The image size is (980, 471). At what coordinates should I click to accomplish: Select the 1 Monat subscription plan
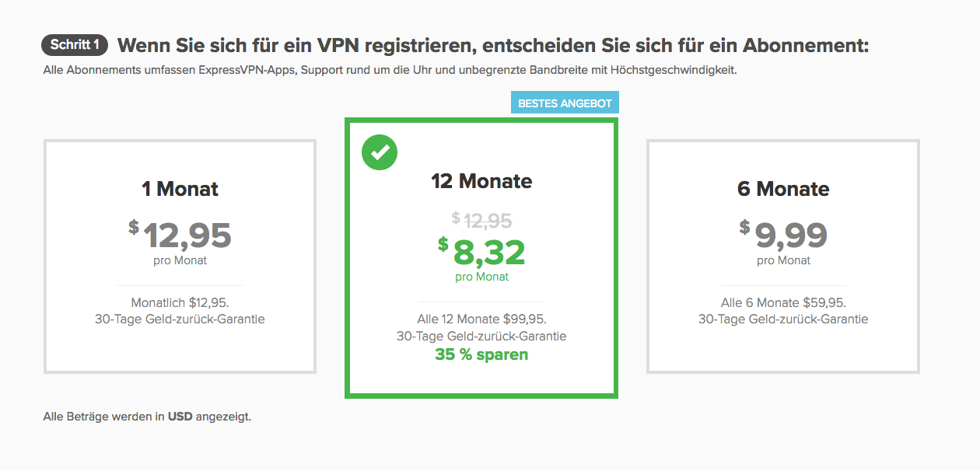pyautogui.click(x=180, y=256)
